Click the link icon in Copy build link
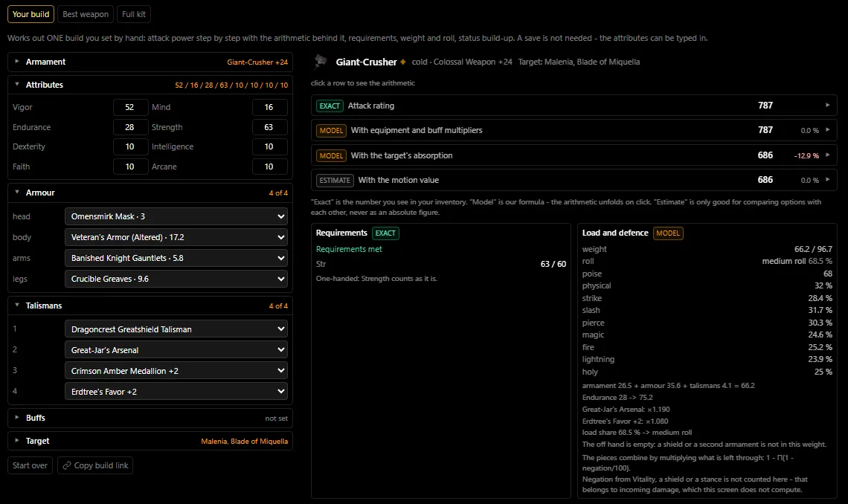Screen dimensions: 848x504 66,465
